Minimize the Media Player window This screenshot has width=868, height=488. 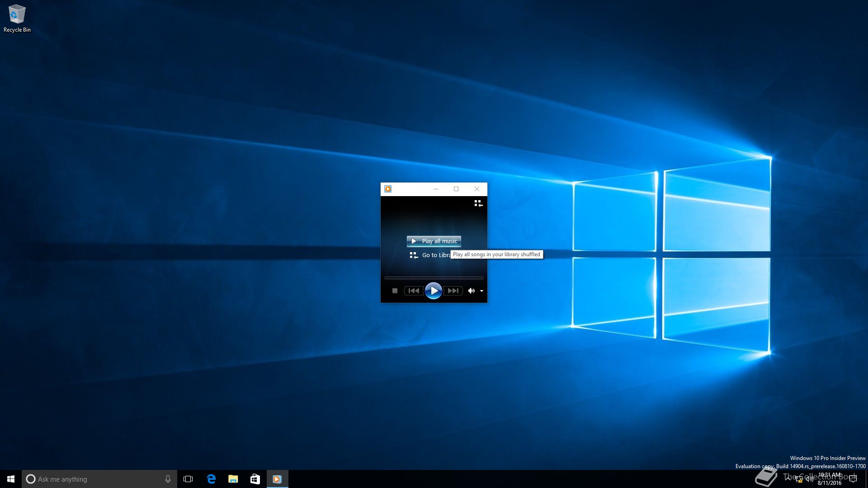436,189
